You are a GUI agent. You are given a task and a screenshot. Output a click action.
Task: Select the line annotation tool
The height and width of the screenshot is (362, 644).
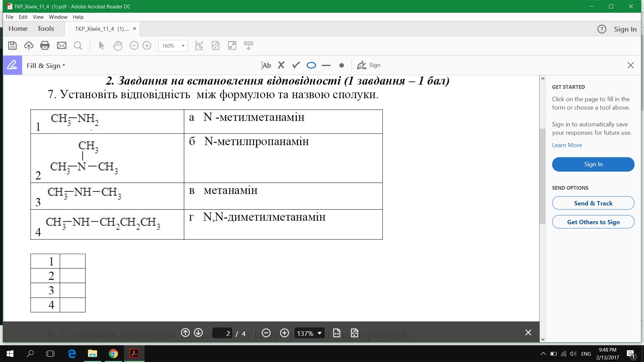point(326,65)
